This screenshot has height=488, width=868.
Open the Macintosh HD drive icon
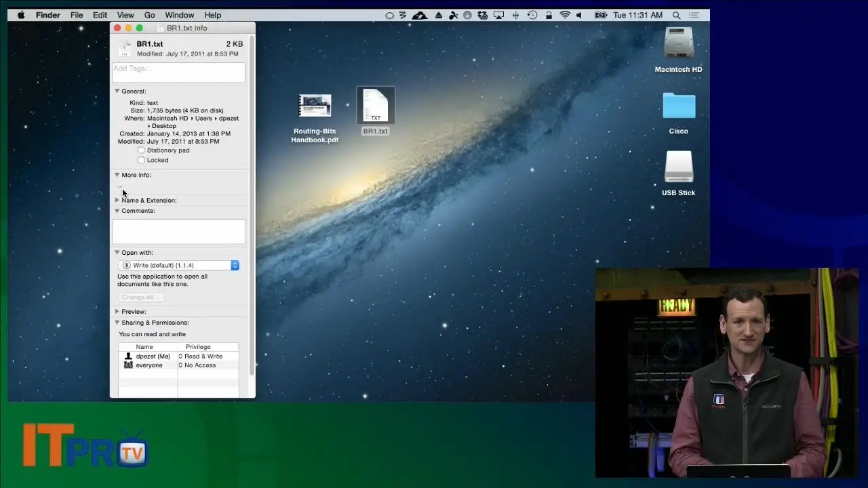click(x=678, y=45)
